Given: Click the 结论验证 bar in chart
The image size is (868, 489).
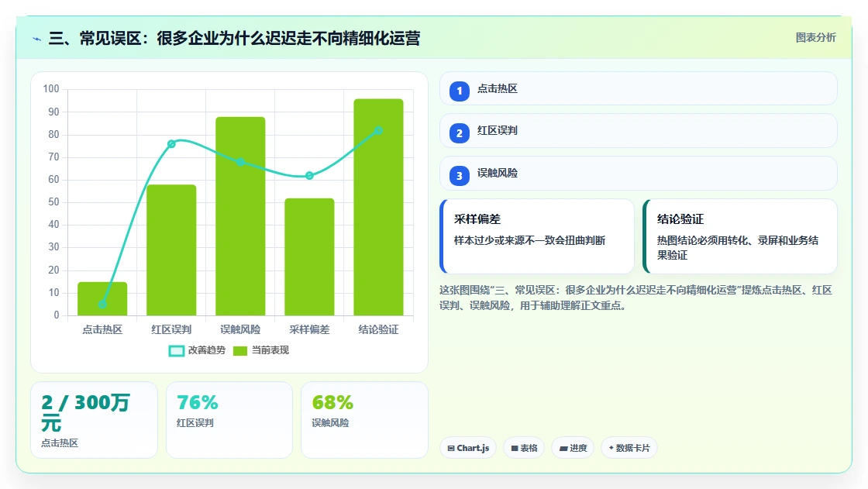Looking at the screenshot, I should [x=379, y=207].
